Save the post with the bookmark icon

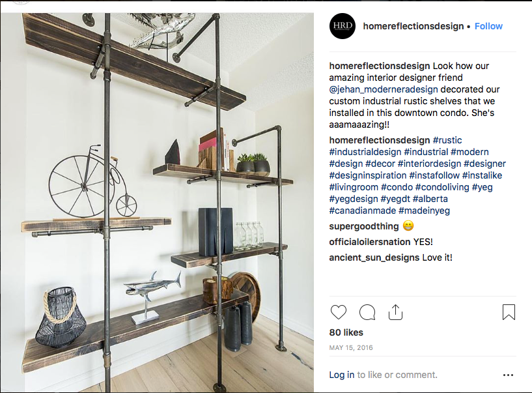(509, 312)
